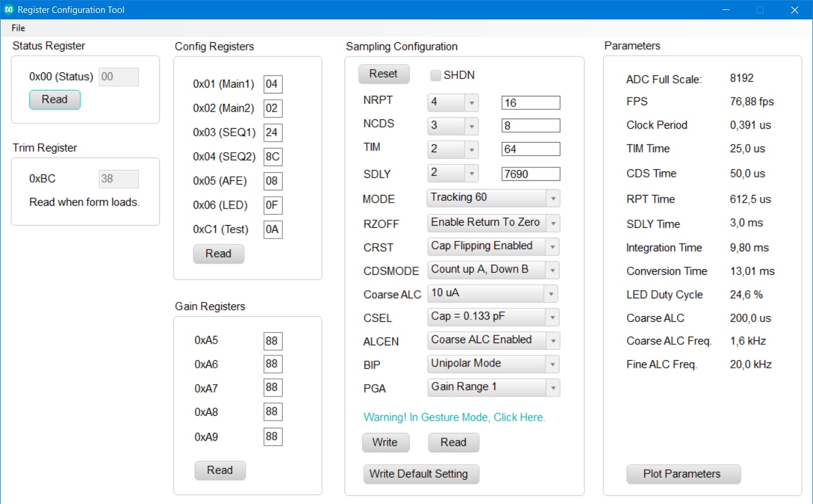The height and width of the screenshot is (504, 813).
Task: Click the FPS value 76,88 fps
Action: (752, 102)
